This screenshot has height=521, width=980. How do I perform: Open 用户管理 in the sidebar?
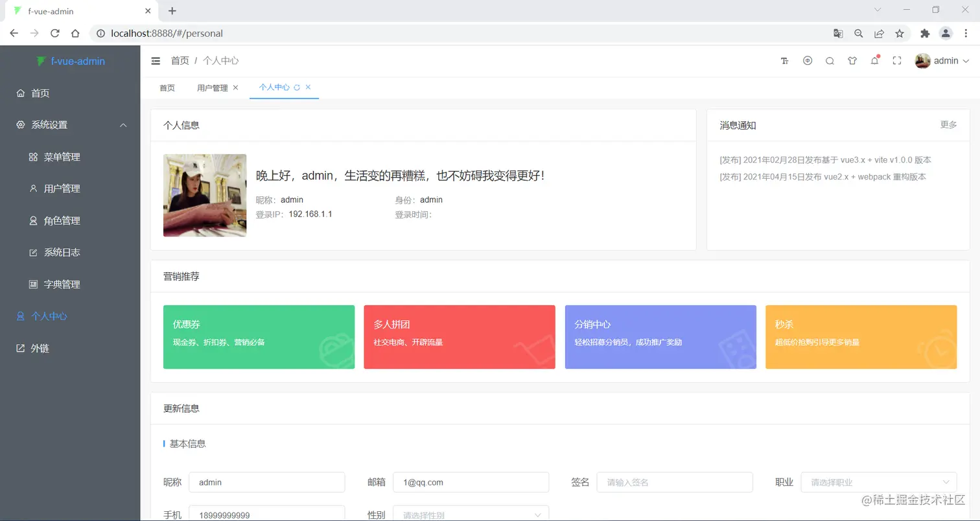click(70, 189)
